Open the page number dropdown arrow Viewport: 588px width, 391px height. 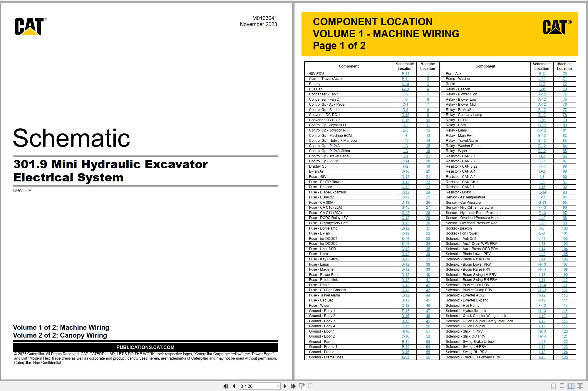pos(278,386)
